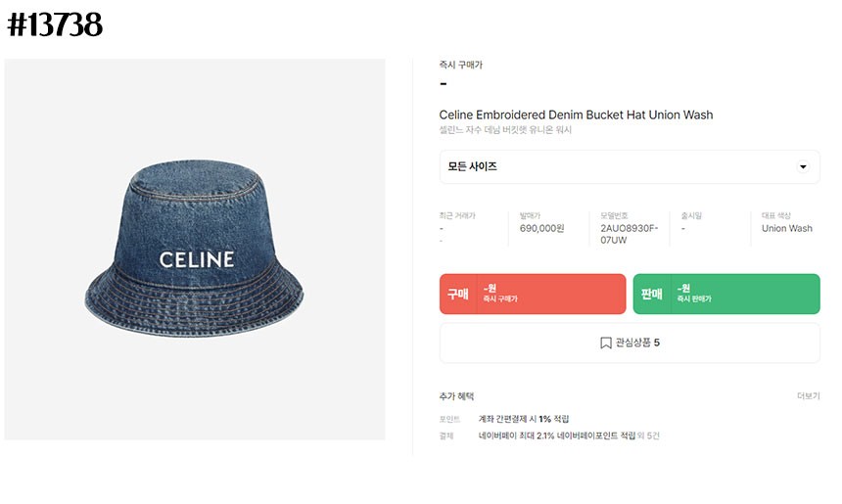The image size is (842, 504).
Task: Select the model number 2AUO8930F-07UW text
Action: pyautogui.click(x=629, y=234)
